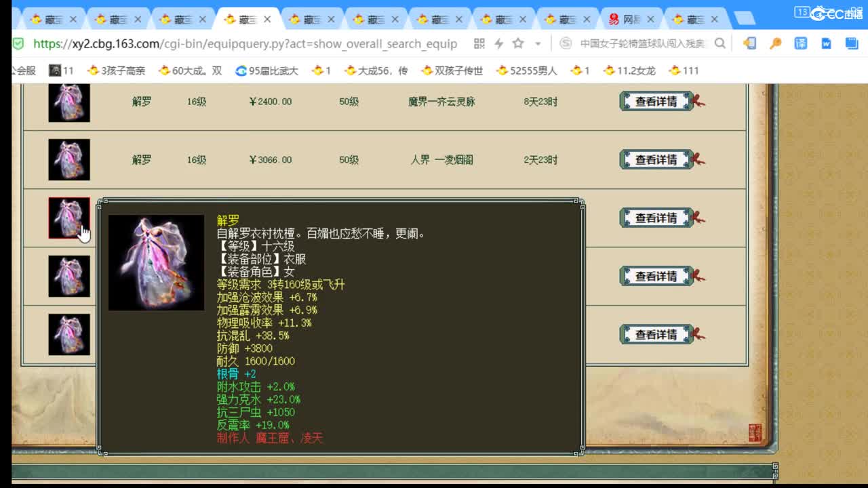Click 查看详情 beside the highlighted thumbnail row

(656, 218)
